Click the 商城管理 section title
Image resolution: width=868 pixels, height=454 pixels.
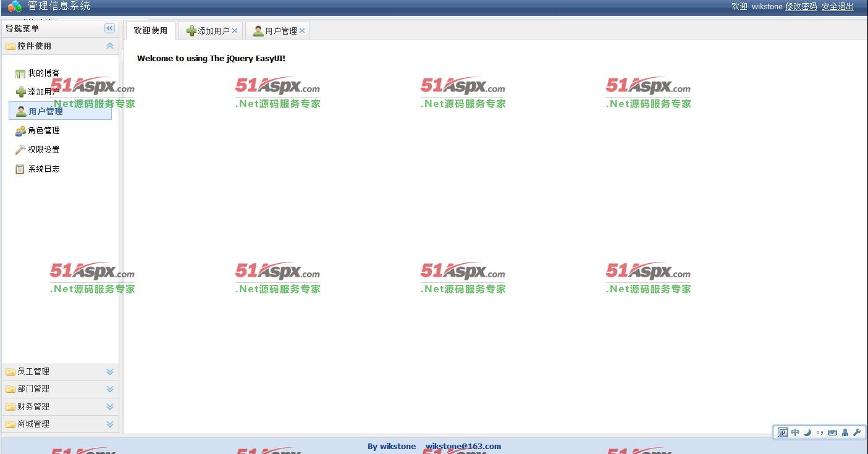[x=33, y=424]
